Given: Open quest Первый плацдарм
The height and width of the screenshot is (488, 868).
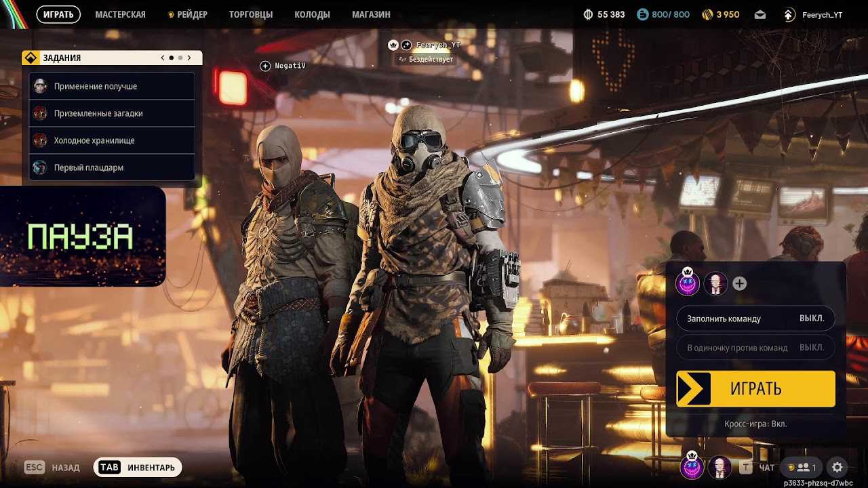Looking at the screenshot, I should (112, 167).
